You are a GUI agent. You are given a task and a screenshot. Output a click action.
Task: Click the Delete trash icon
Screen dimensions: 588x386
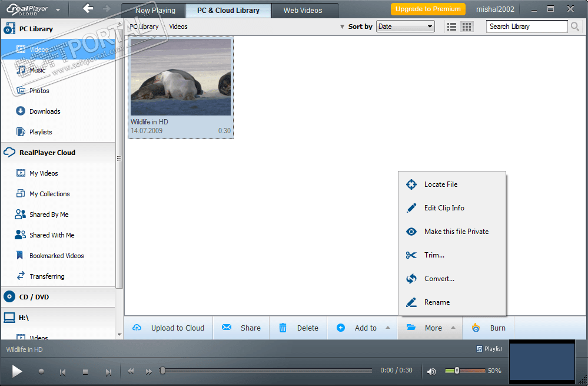pos(283,328)
